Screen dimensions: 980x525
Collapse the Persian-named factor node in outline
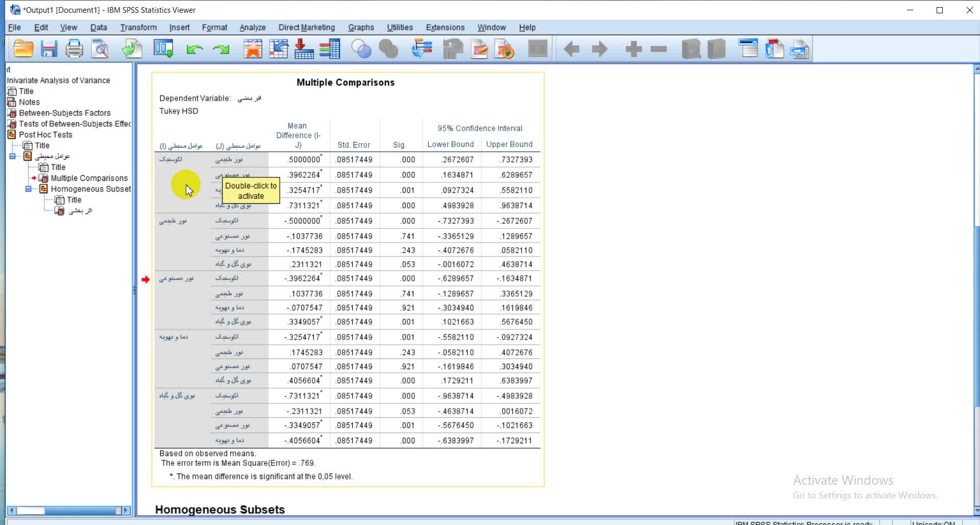coord(13,156)
